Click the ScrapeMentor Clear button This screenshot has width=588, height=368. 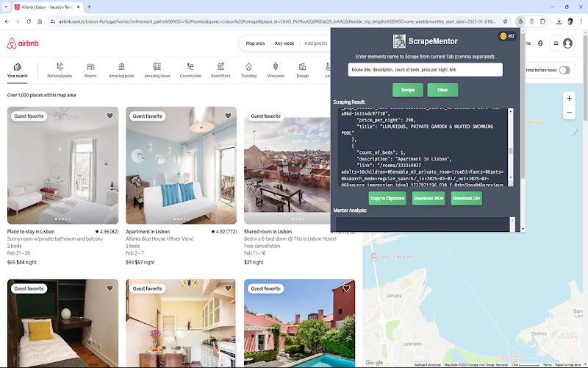coord(442,90)
